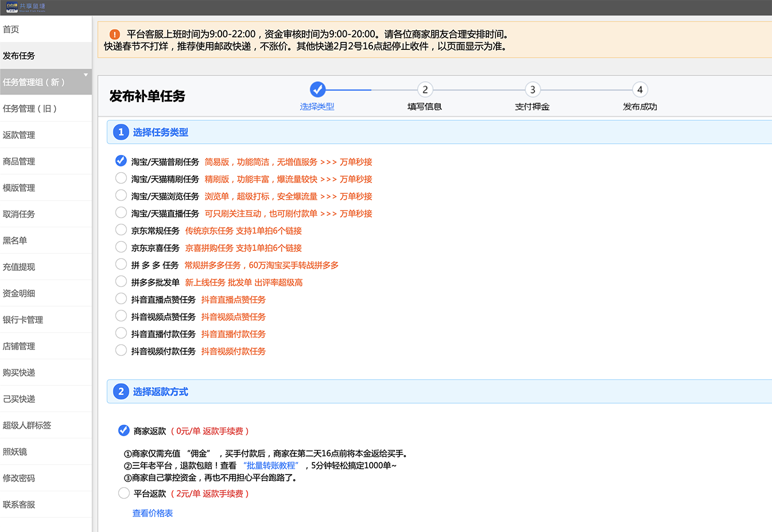
Task: Select 淘宝/天猫普刷任务 radio button
Action: [121, 161]
